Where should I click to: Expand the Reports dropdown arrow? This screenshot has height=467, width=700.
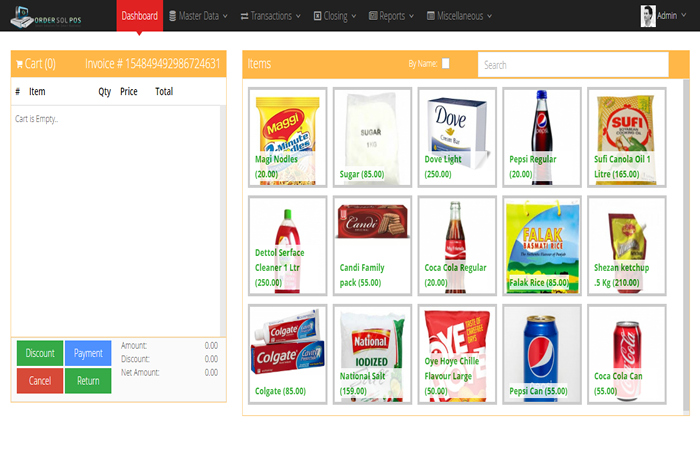tap(411, 17)
